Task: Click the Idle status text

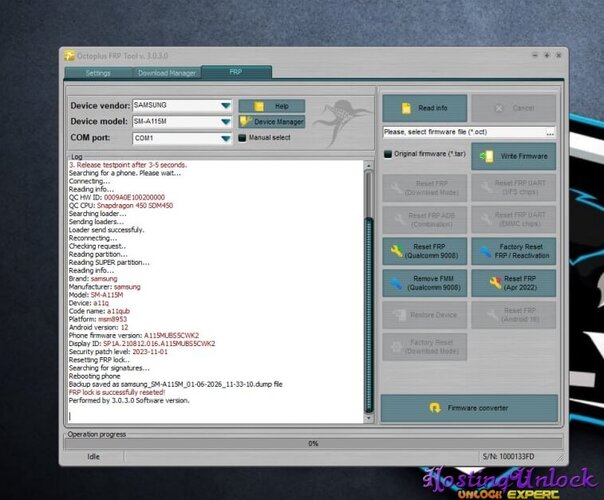Action: (94, 456)
